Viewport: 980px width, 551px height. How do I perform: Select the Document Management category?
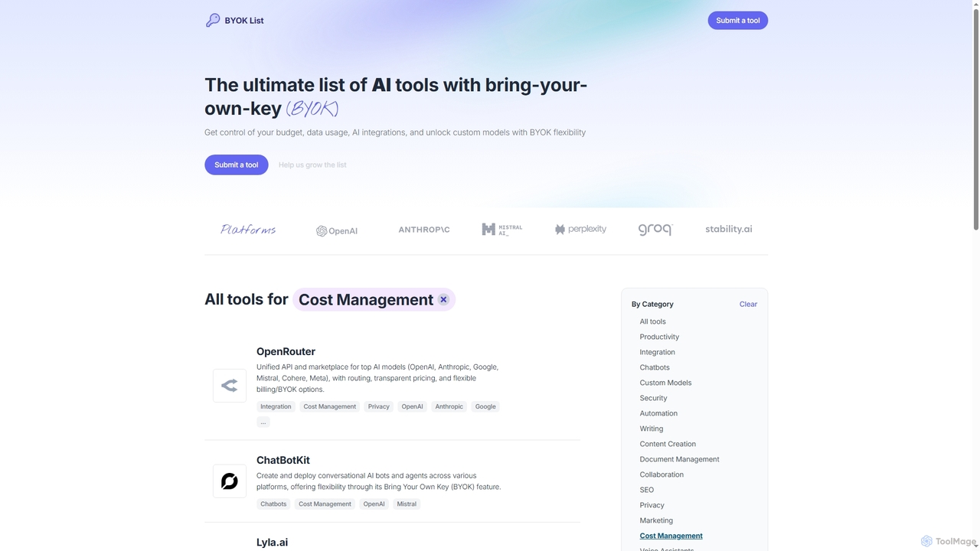click(680, 459)
